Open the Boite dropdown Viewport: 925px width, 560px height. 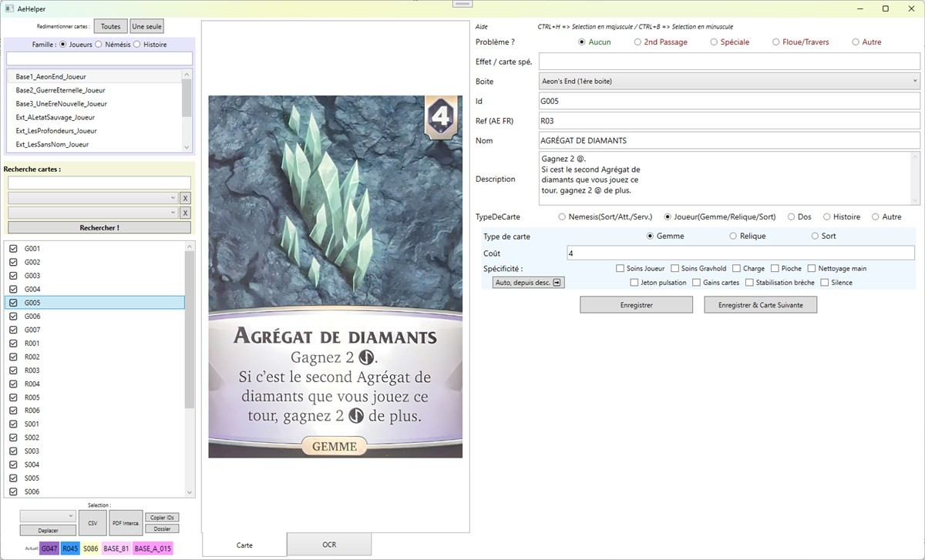729,81
